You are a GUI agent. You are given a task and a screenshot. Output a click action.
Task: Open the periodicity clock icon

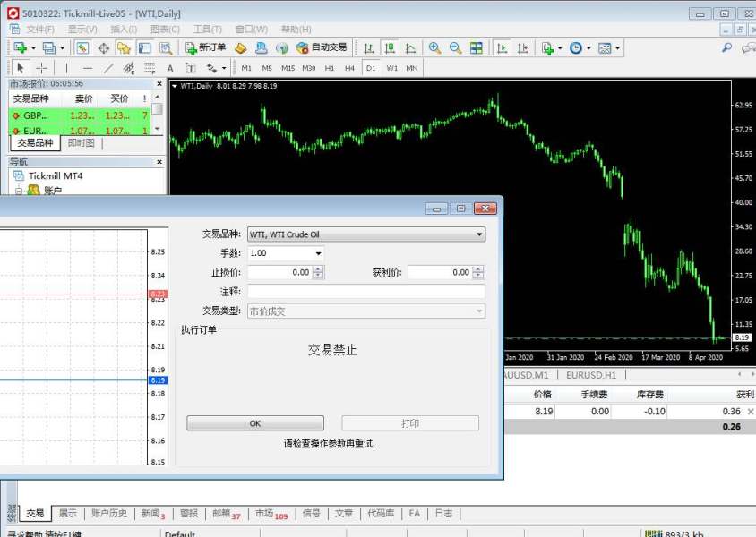coord(576,47)
